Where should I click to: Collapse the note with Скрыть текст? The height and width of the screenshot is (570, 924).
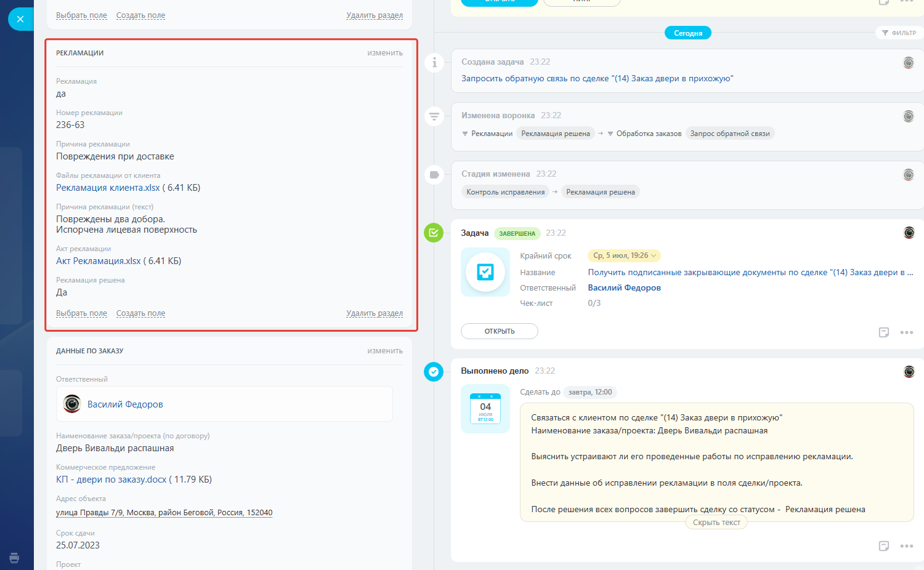coord(716,523)
